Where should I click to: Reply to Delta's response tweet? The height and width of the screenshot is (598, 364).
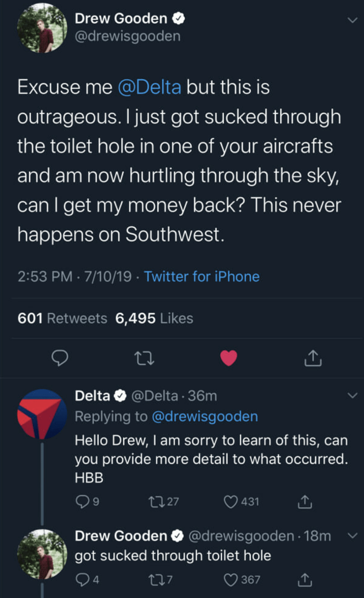(82, 502)
